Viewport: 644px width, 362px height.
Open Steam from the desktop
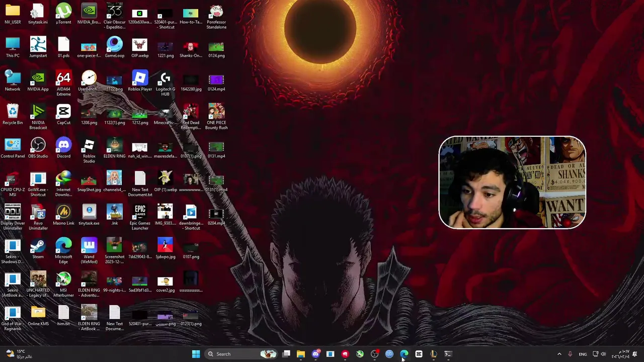(x=38, y=248)
